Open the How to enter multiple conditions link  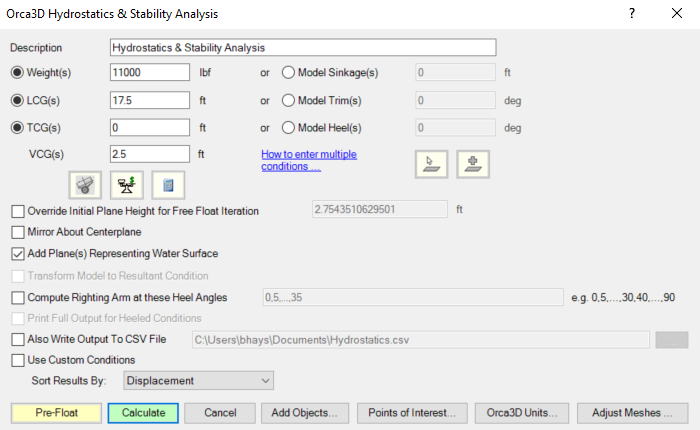pyautogui.click(x=309, y=160)
